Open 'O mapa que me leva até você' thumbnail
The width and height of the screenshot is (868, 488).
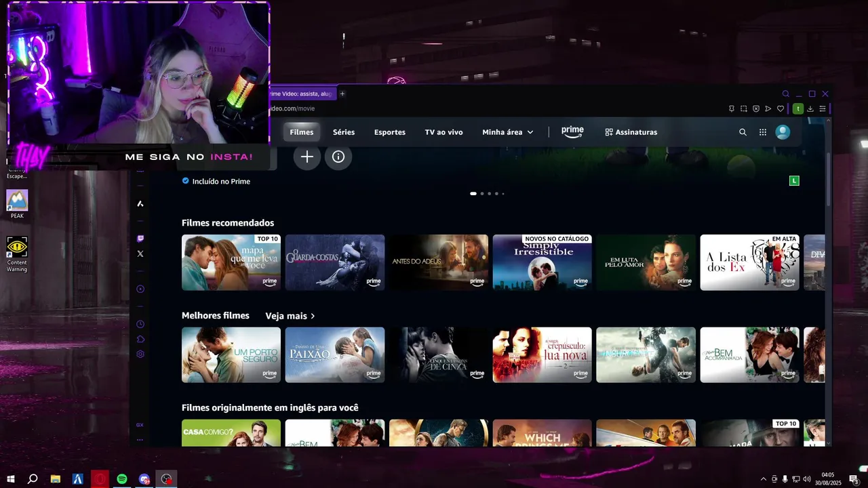click(231, 262)
